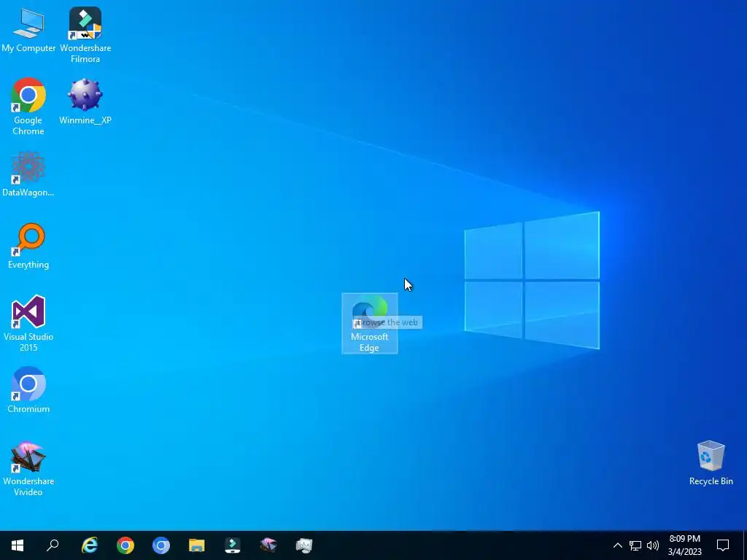The height and width of the screenshot is (560, 747).
Task: Select the Google Chrome desktop shortcut
Action: 28,106
